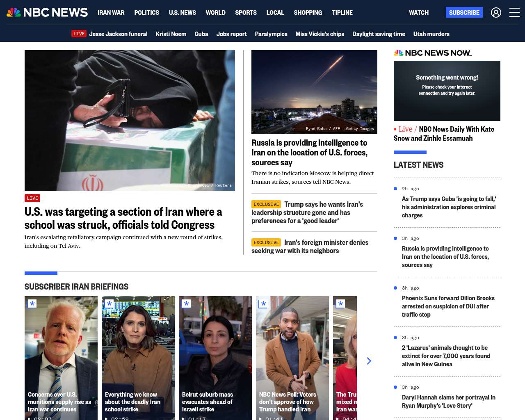Image resolution: width=525 pixels, height=420 pixels.
Task: Click the red LIVE badge under the main story photo
Action: point(32,198)
